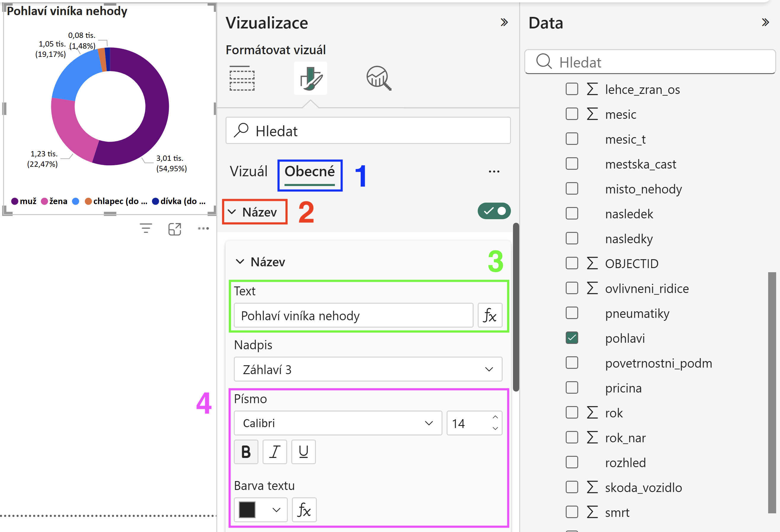
Task: Switch to the Obecné tab
Action: click(309, 172)
